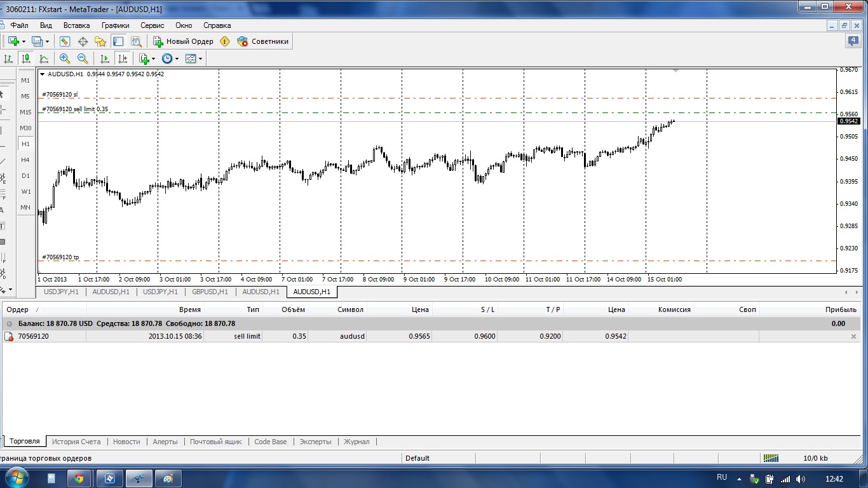Click the Новый Ордер button
This screenshot has width=868, height=488.
pos(183,41)
